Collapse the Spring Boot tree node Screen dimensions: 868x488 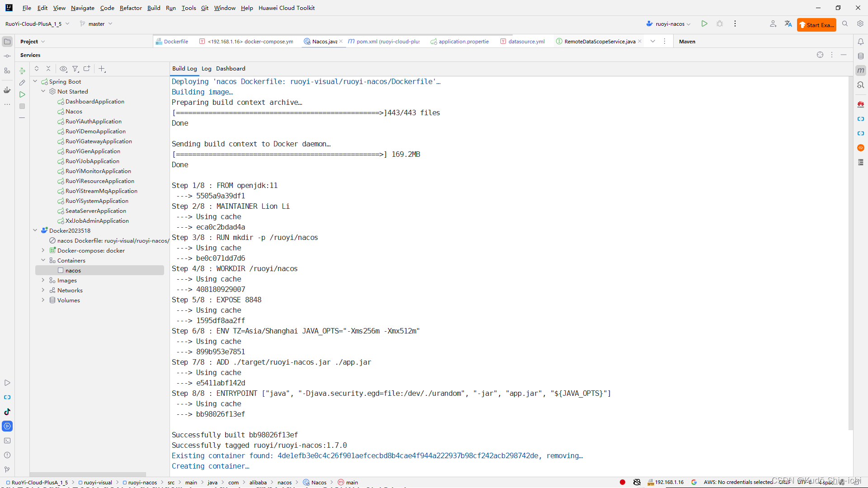[x=35, y=82]
